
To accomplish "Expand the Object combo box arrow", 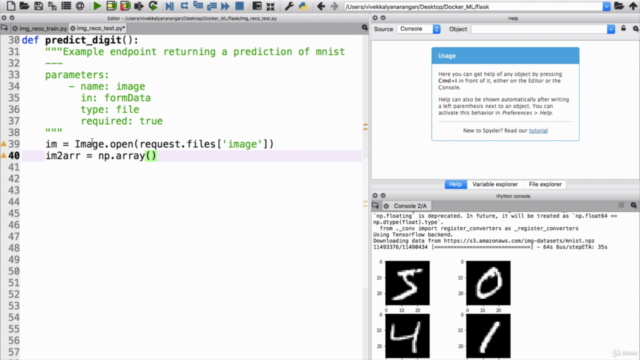I will tap(611, 29).
